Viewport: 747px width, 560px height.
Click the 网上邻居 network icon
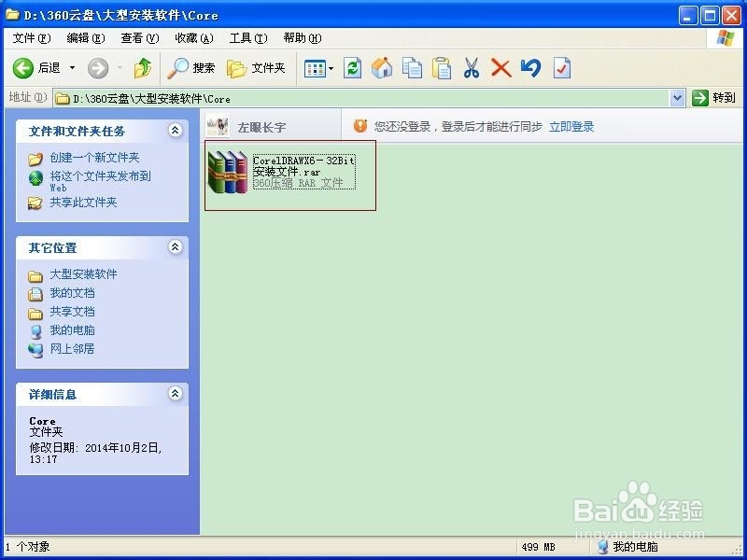35,350
